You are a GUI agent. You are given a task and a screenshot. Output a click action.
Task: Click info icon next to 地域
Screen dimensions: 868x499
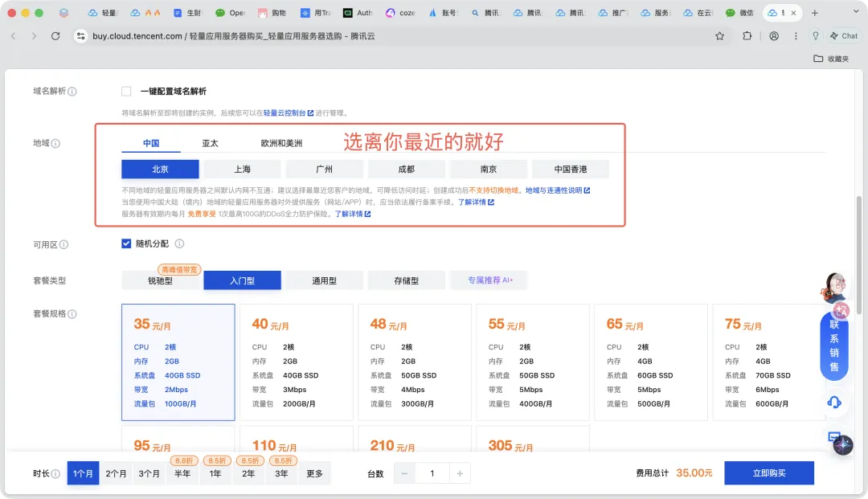click(x=55, y=143)
